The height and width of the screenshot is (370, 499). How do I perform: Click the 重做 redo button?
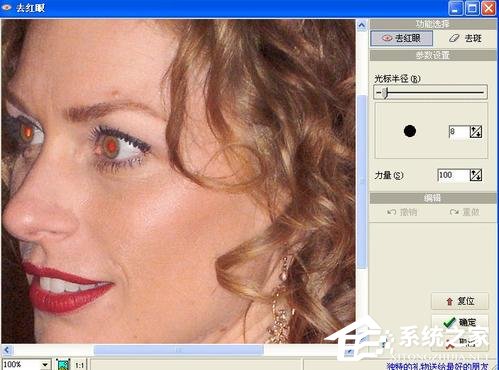click(x=464, y=212)
